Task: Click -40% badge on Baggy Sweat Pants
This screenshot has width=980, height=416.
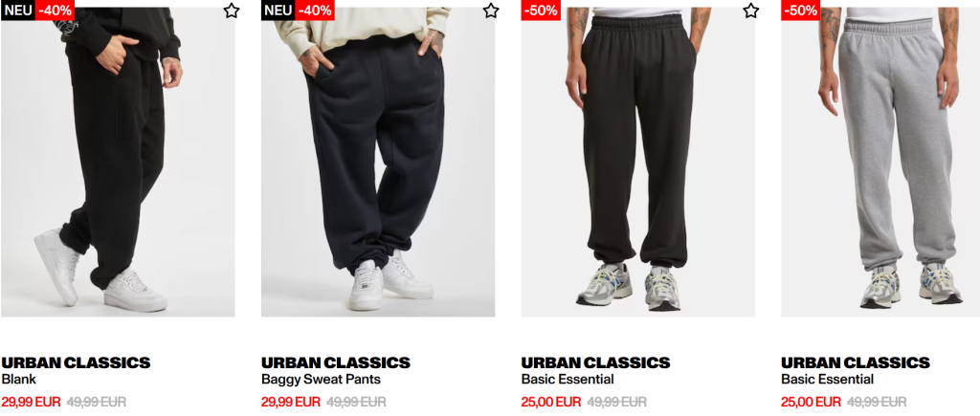Action: (x=315, y=10)
